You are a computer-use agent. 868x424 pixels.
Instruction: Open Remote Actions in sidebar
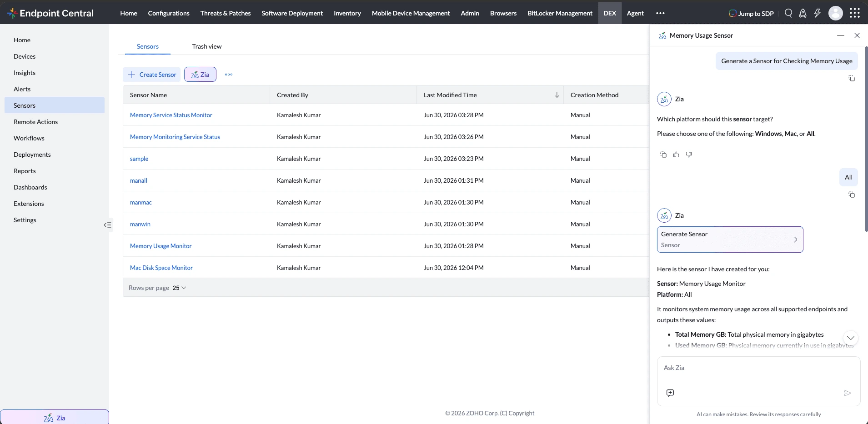pyautogui.click(x=55, y=122)
